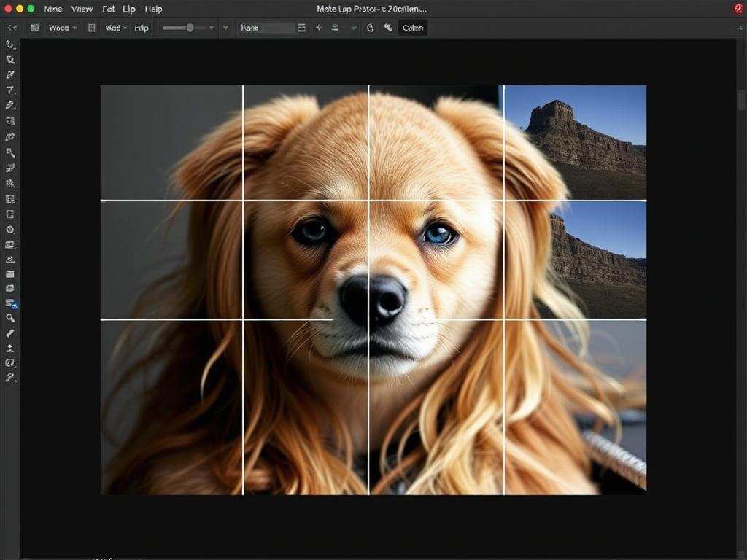Click the grid icon left of Woca
This screenshot has height=560, width=747.
pos(35,28)
